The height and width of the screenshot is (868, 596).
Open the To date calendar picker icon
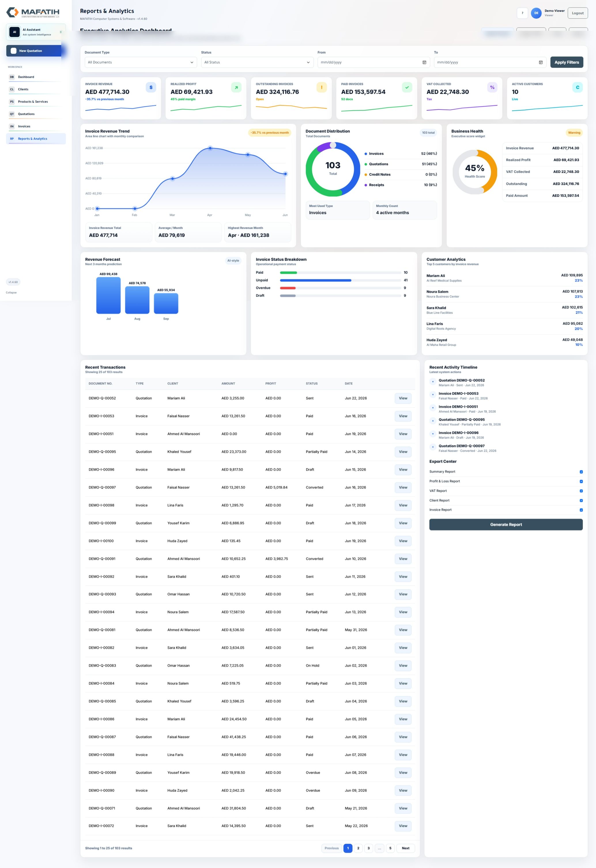tap(540, 63)
